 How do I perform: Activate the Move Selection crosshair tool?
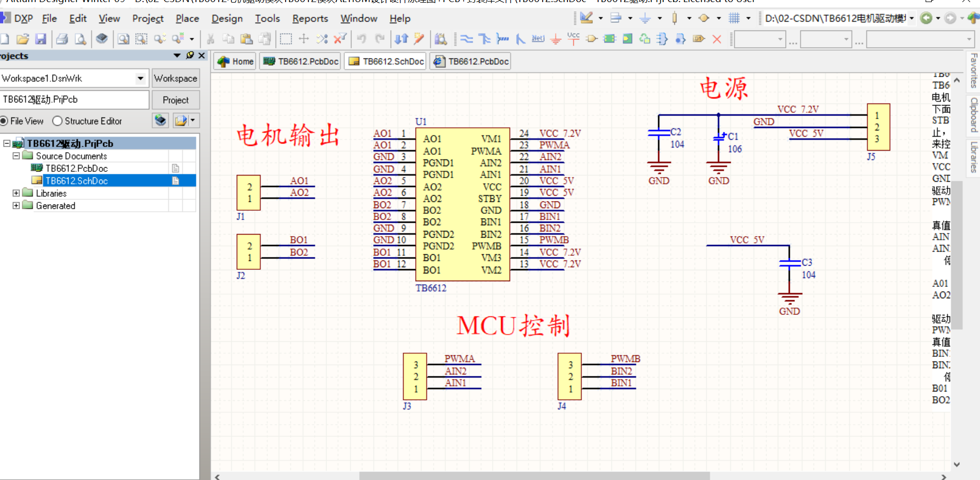point(304,39)
